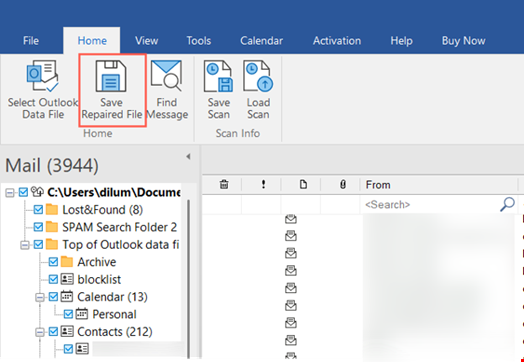Click the Top of Outlook data file folder icon

click(52, 245)
